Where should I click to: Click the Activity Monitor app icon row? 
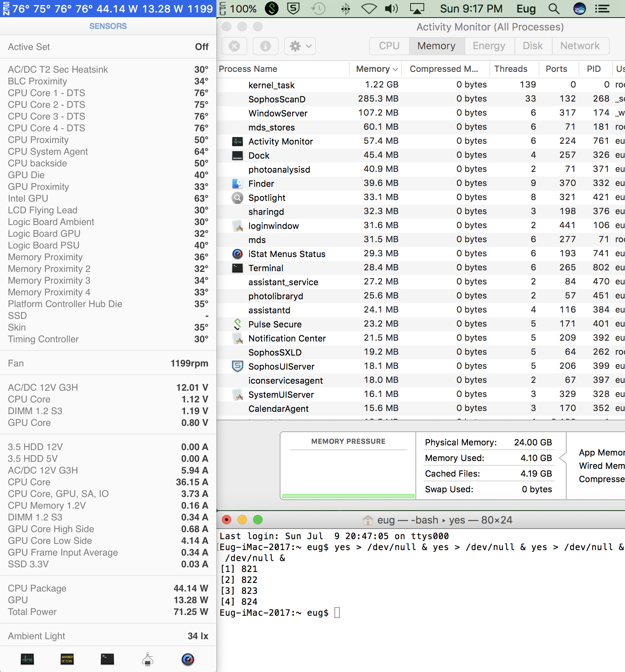tap(237, 141)
